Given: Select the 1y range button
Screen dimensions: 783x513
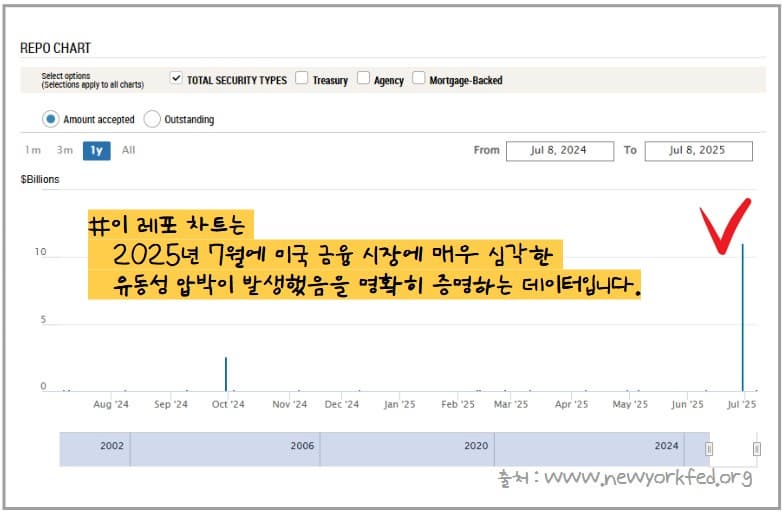Looking at the screenshot, I should pyautogui.click(x=96, y=151).
